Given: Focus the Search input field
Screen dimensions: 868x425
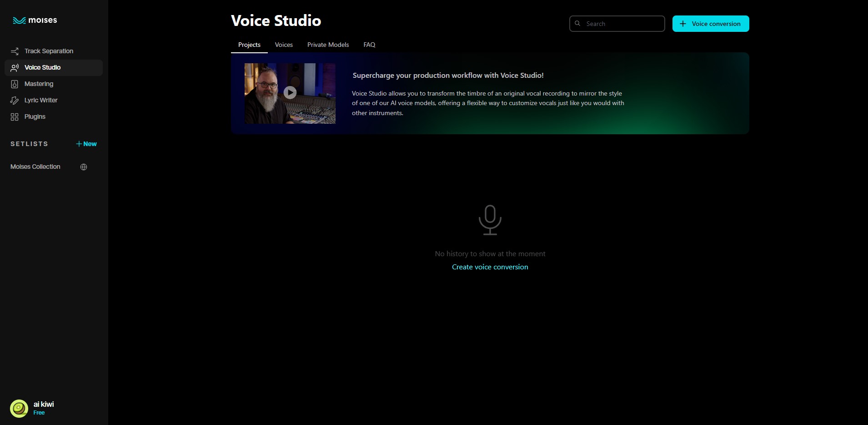Looking at the screenshot, I should [x=617, y=24].
